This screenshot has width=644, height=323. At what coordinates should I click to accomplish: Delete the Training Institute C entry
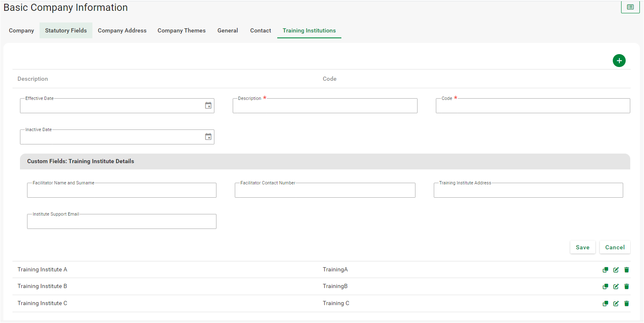627,303
